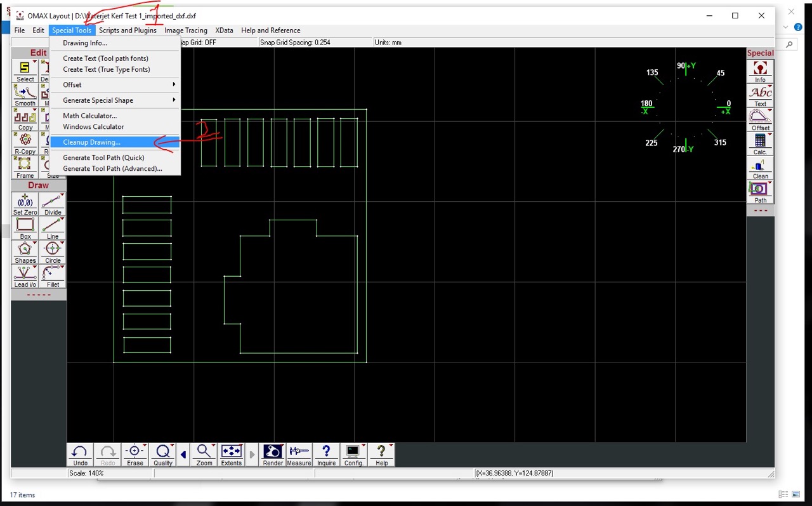Click the 90 +Y compass label
This screenshot has height=506, width=812.
(x=686, y=65)
